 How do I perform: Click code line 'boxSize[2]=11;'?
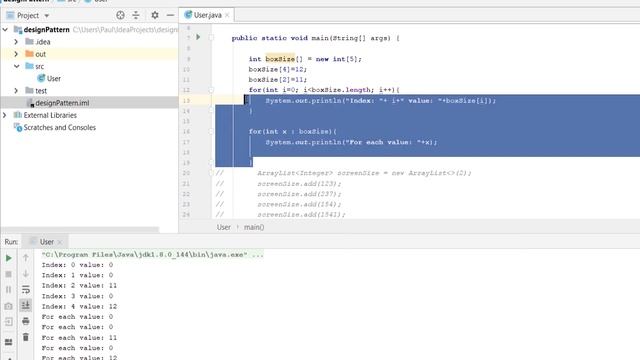point(278,80)
